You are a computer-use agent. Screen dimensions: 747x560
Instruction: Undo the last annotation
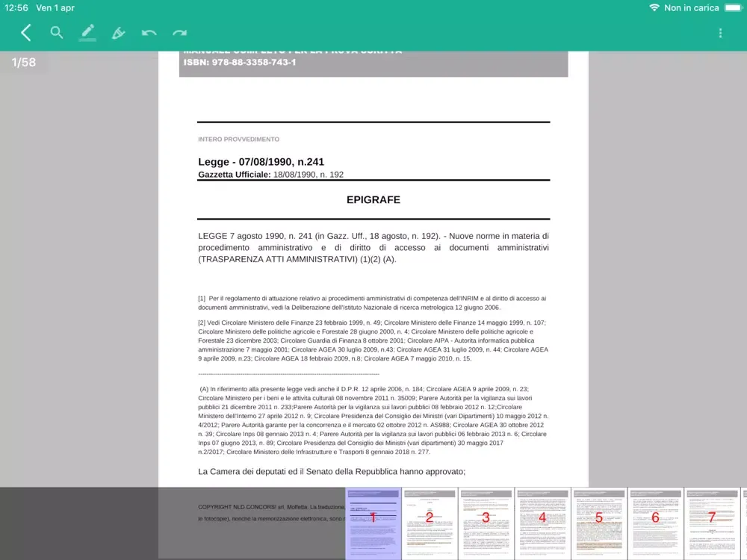pyautogui.click(x=149, y=33)
